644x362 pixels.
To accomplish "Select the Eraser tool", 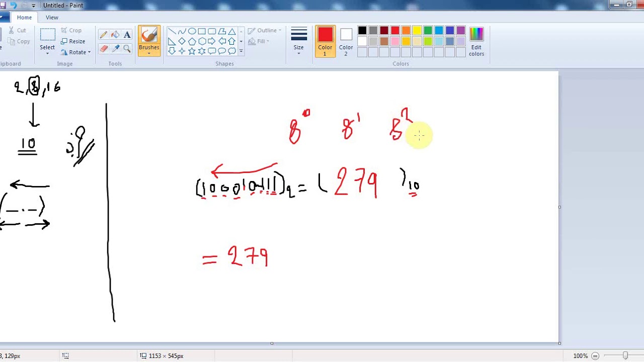I will coord(104,48).
